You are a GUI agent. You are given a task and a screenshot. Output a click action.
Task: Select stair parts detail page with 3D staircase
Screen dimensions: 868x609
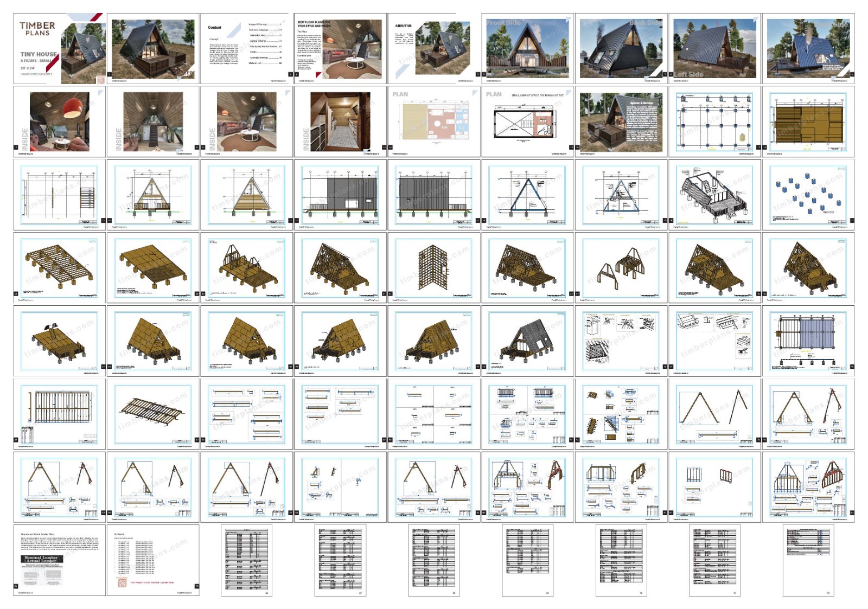[x=621, y=414]
